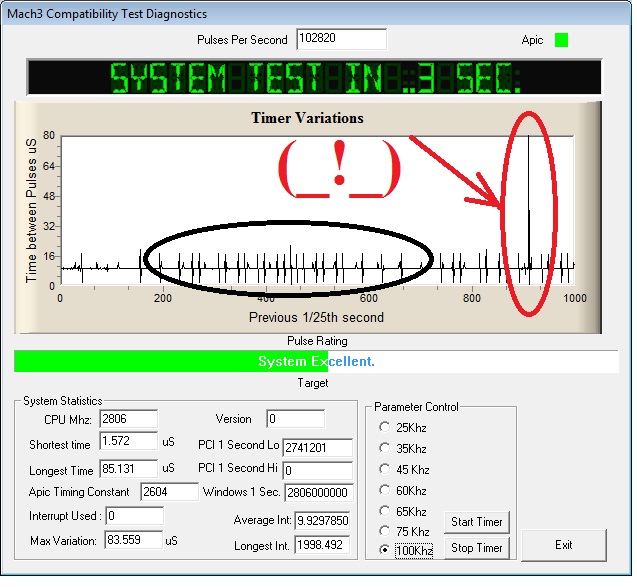
Task: Click the Pulse Rating progress bar
Action: tap(316, 361)
